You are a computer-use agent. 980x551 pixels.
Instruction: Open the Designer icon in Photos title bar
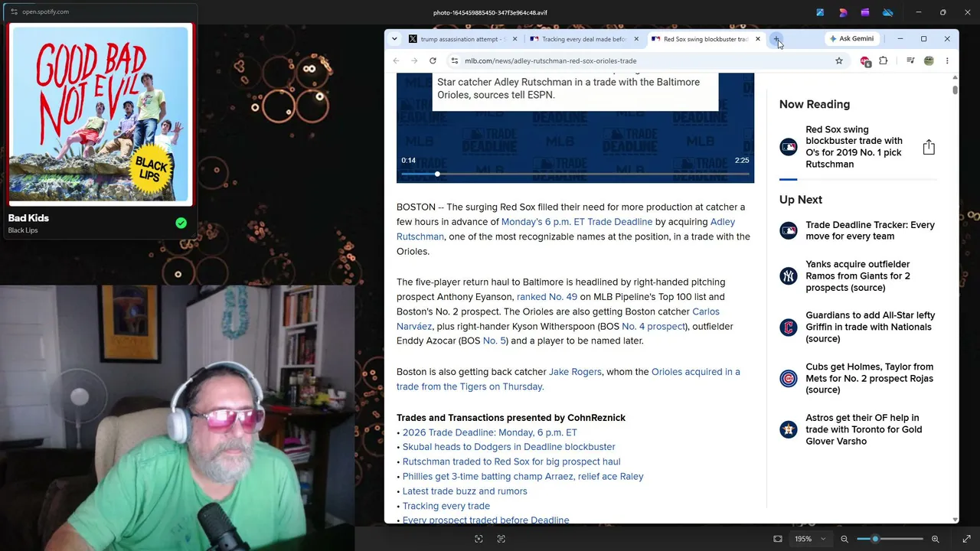click(843, 12)
